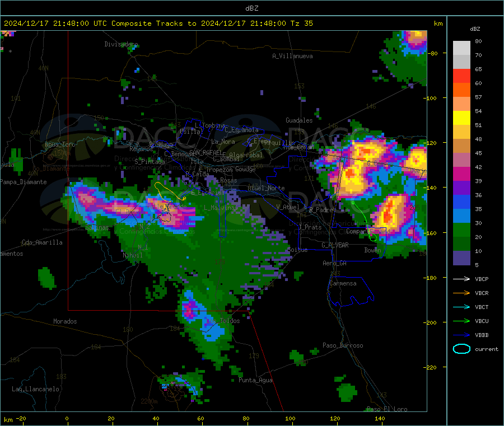Viewport: 504px width, 426px height.
Task: Click the 'VBCU' legend label
Action: click(482, 321)
